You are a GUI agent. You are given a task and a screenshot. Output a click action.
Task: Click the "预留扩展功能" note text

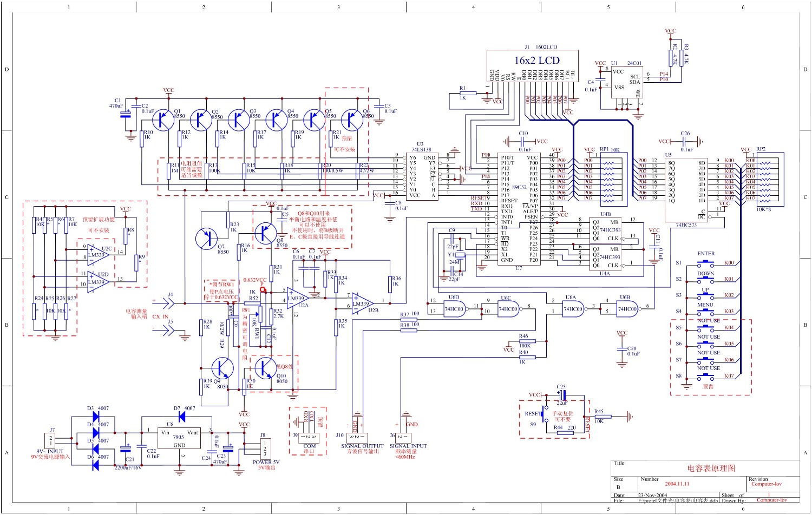99,220
